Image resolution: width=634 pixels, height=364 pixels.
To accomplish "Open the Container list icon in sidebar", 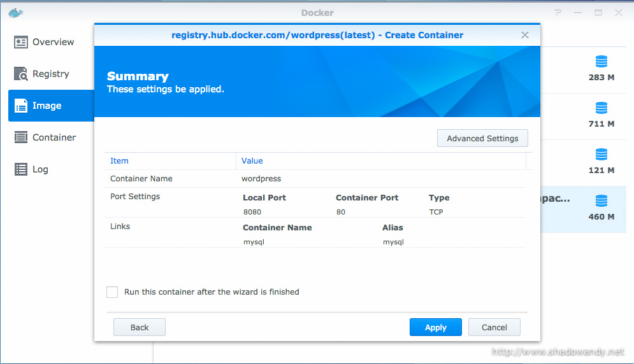I will coord(20,137).
